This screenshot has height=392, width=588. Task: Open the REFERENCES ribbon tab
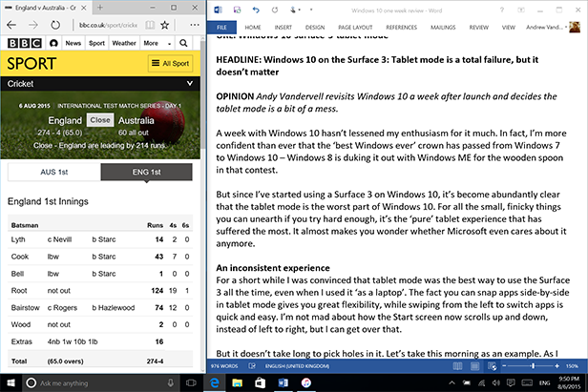401,28
